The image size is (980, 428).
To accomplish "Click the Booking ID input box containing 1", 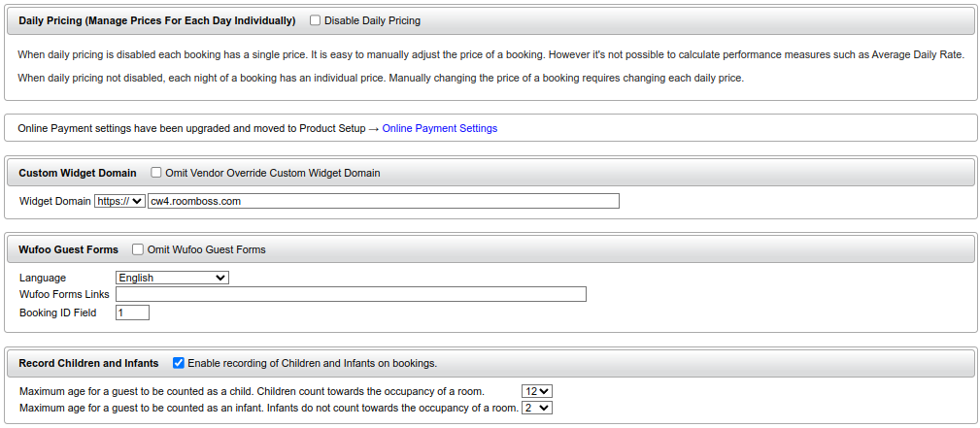I will [x=132, y=313].
